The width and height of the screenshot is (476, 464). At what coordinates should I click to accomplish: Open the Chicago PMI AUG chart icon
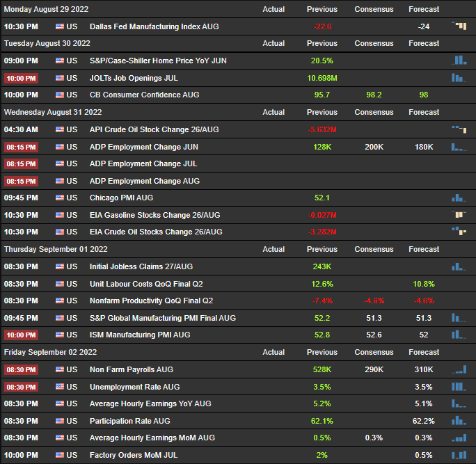(459, 198)
